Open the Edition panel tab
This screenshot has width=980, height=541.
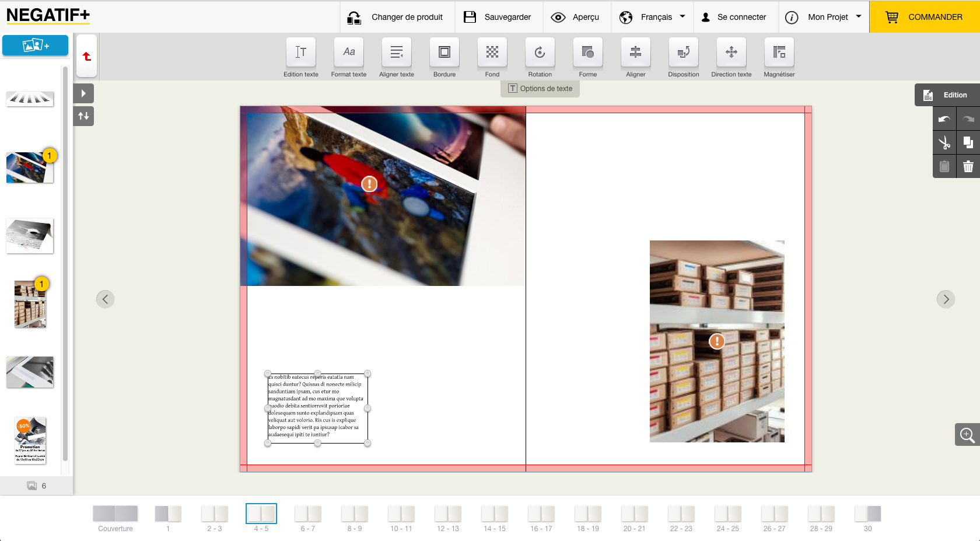(x=947, y=95)
